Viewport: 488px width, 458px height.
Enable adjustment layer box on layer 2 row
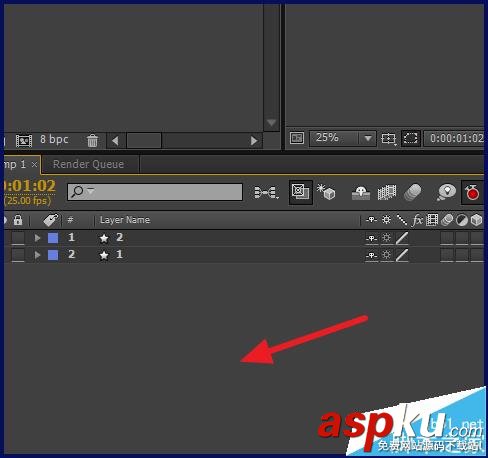[462, 255]
